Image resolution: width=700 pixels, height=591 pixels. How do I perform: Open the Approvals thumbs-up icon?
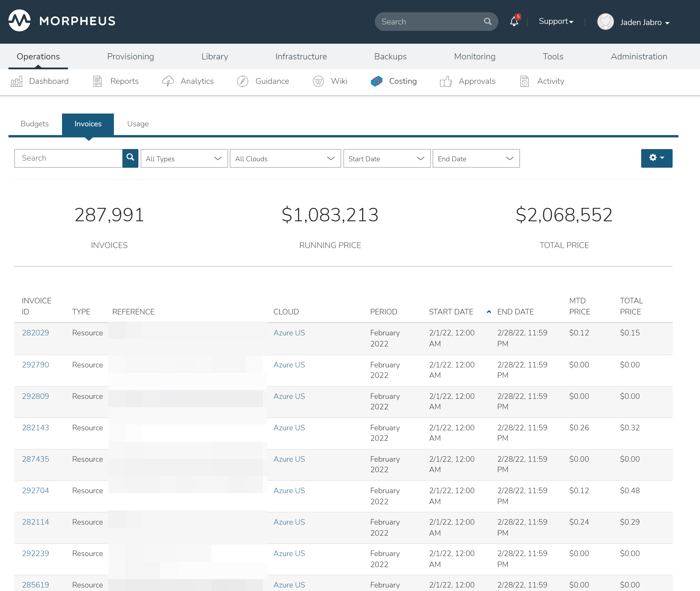(445, 81)
